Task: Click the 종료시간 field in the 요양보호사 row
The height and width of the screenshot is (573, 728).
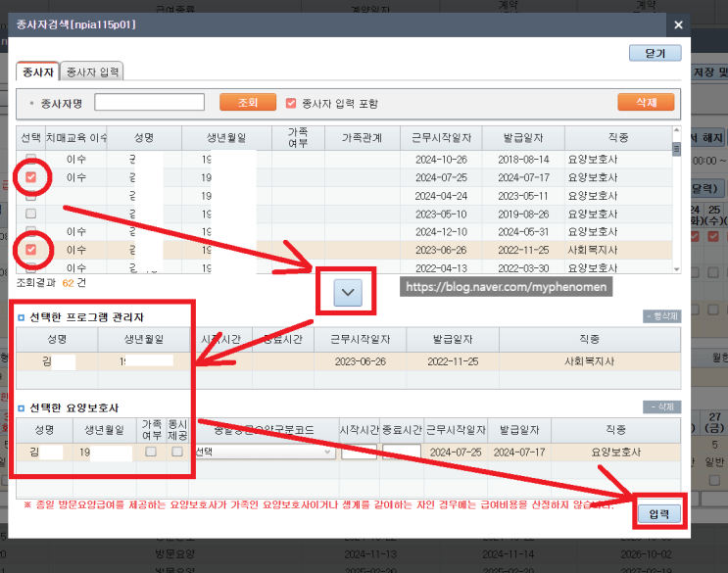Action: pos(402,452)
